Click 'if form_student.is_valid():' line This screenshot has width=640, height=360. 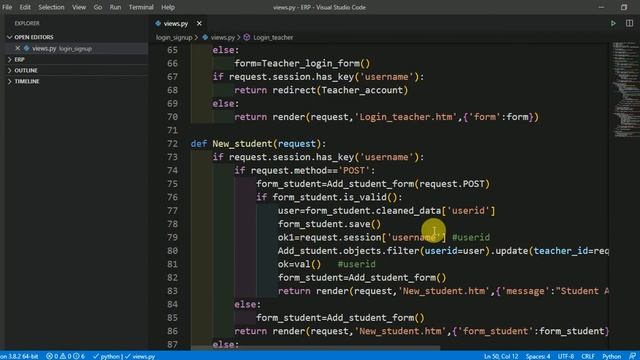(x=329, y=197)
